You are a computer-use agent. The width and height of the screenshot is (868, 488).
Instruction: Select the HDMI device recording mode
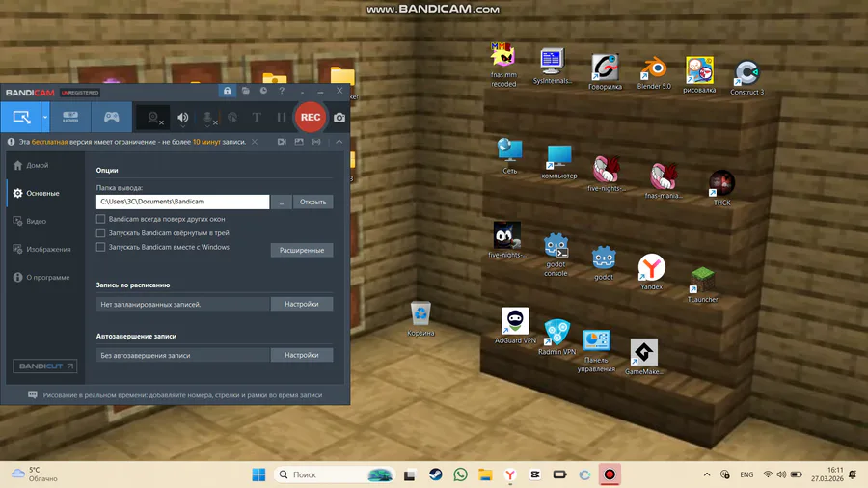pyautogui.click(x=70, y=117)
